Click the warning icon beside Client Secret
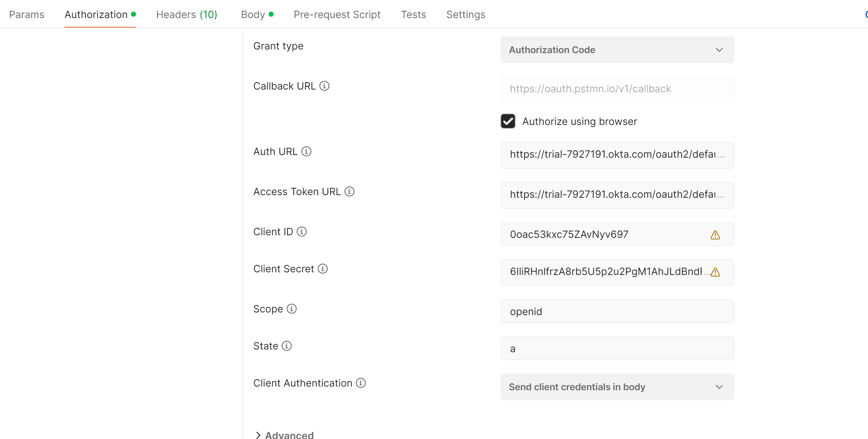 click(x=715, y=272)
